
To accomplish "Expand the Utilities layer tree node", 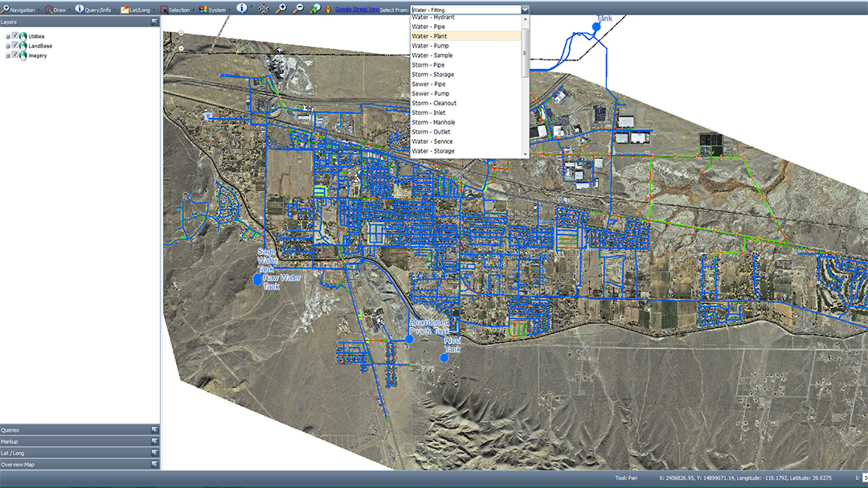I will [x=8, y=36].
